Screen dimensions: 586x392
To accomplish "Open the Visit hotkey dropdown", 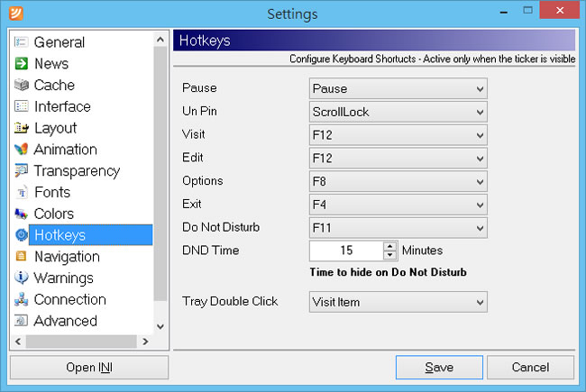I will (398, 135).
